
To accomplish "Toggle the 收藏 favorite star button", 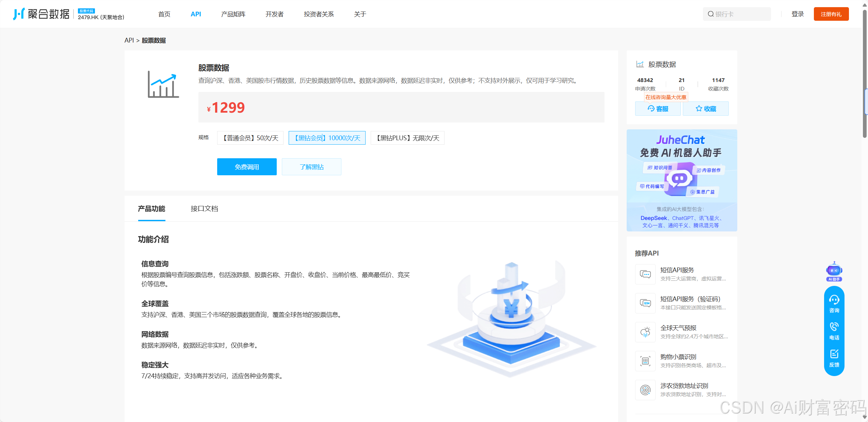I will (x=705, y=109).
